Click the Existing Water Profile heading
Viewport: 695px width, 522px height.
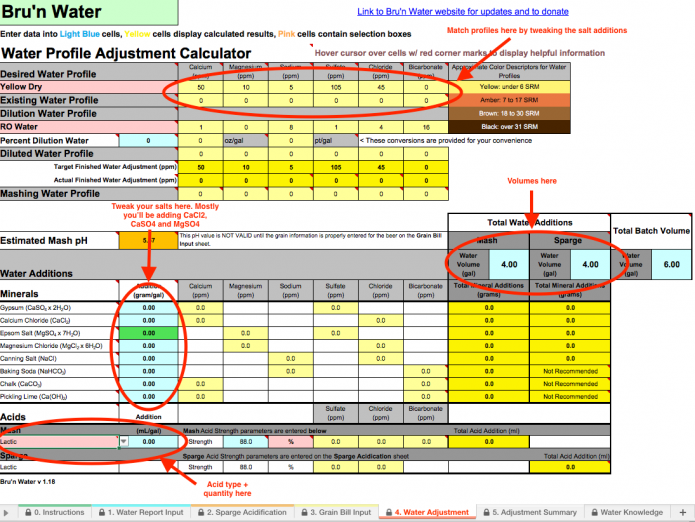89,100
